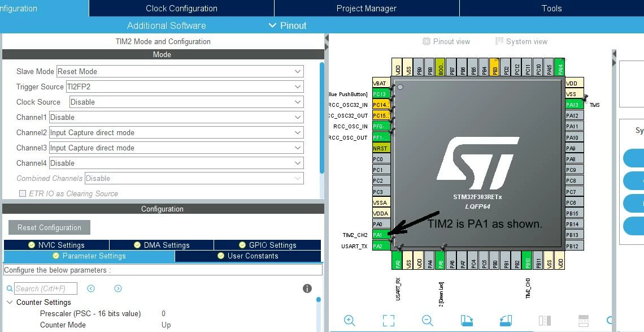Open the NVIC Settings tab

pos(56,245)
